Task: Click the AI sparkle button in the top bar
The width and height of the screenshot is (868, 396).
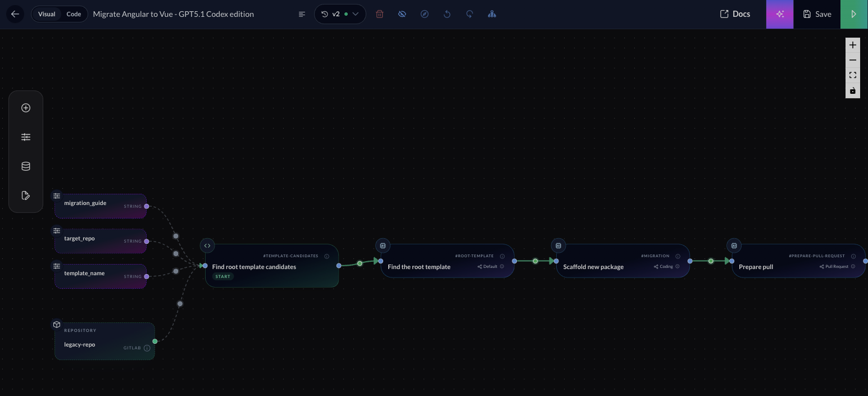Action: coord(780,13)
